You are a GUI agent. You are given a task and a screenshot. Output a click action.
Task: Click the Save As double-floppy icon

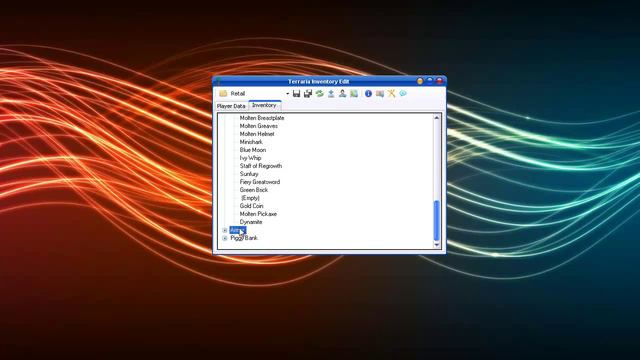(x=308, y=93)
